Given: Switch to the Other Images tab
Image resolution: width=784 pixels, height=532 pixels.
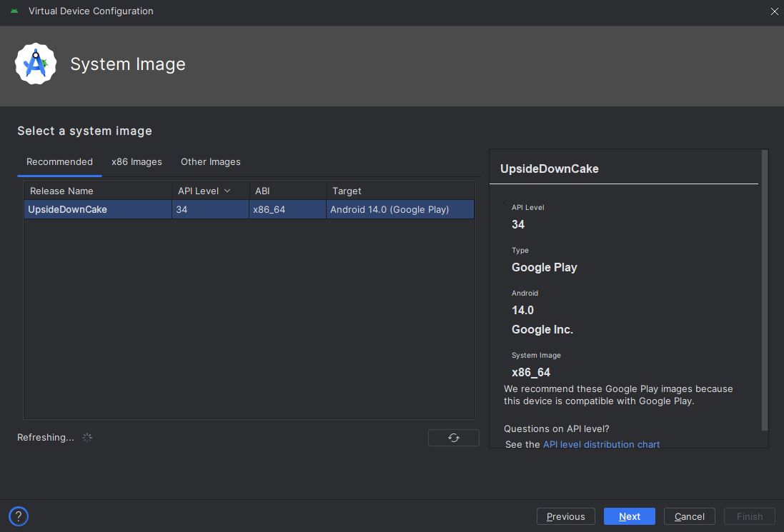Looking at the screenshot, I should [x=210, y=161].
